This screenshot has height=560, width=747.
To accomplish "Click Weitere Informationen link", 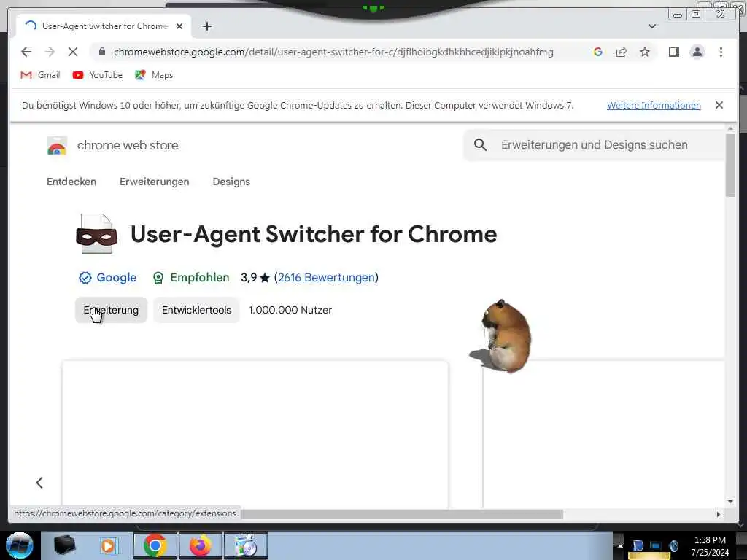I will point(654,105).
